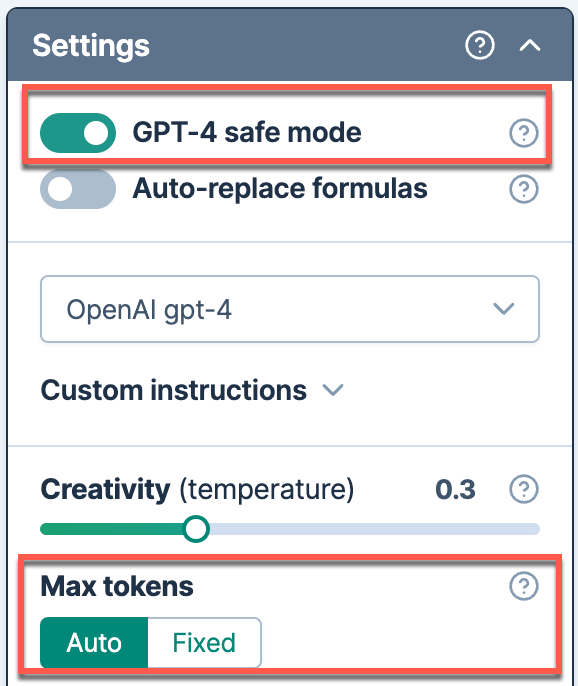Click the Creativity slider handle

point(196,529)
